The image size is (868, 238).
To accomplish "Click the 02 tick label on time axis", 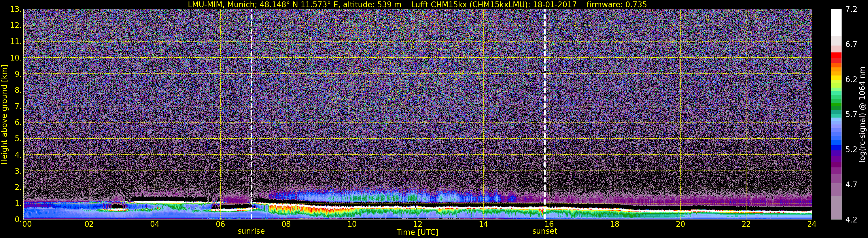I will tap(89, 224).
